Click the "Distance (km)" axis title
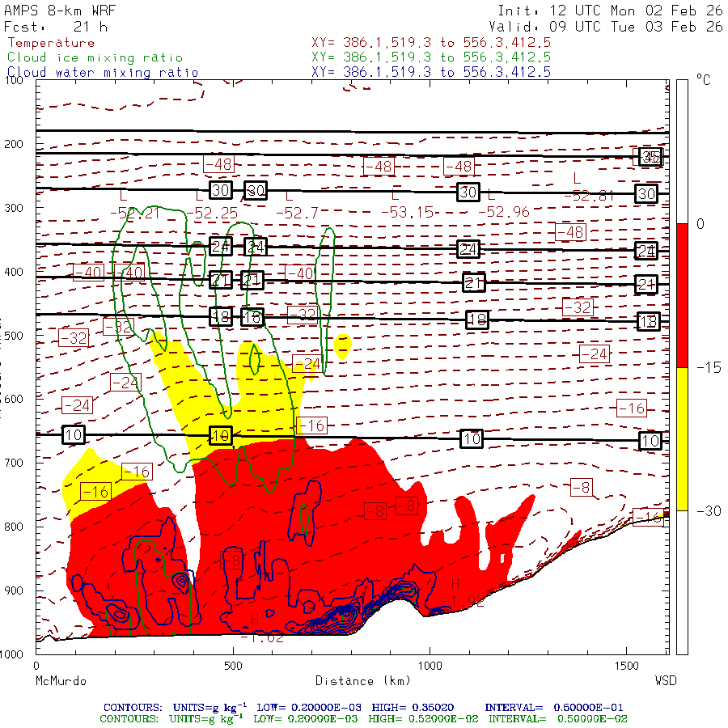Screen dimensions: 728x728 pyautogui.click(x=363, y=681)
